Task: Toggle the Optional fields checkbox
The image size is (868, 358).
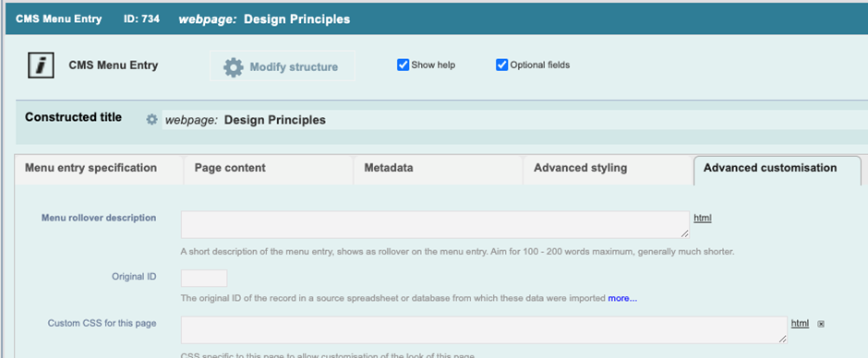Action: point(502,65)
